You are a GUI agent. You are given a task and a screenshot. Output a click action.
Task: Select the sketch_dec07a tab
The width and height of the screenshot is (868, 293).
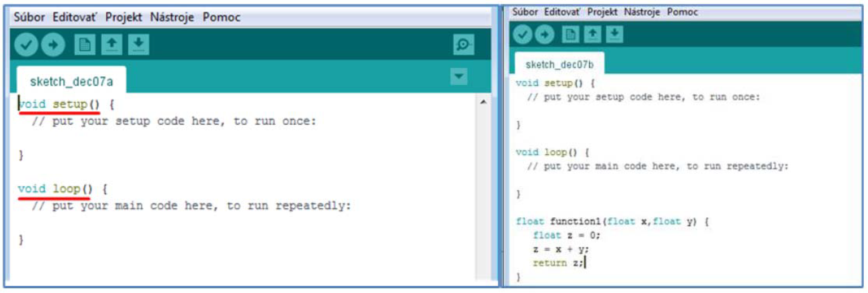click(x=71, y=82)
